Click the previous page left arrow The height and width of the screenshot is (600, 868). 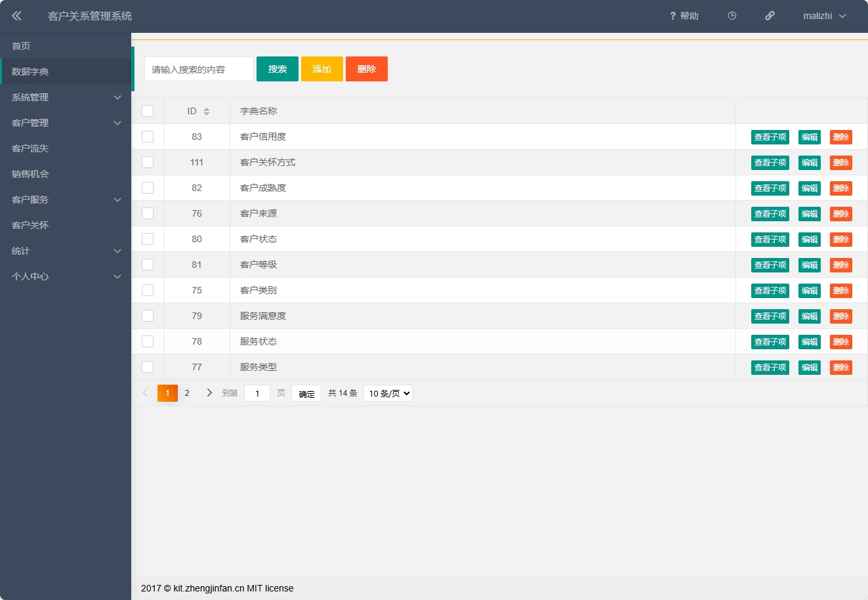144,393
